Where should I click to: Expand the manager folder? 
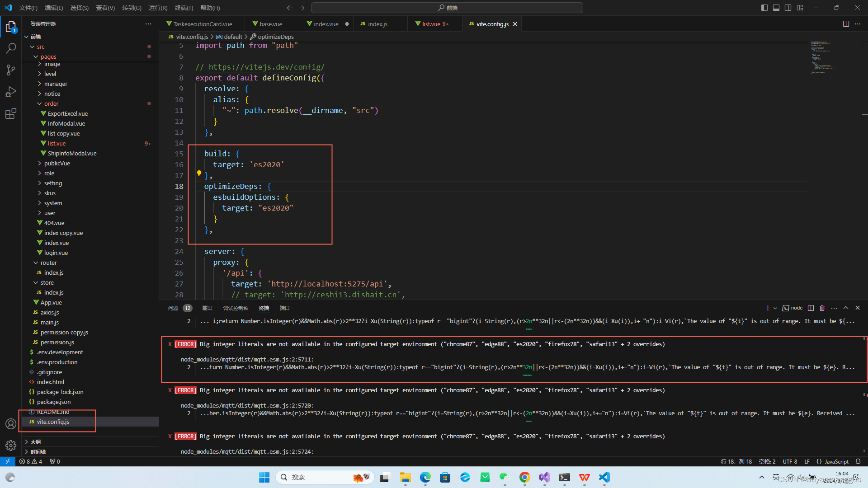[56, 84]
